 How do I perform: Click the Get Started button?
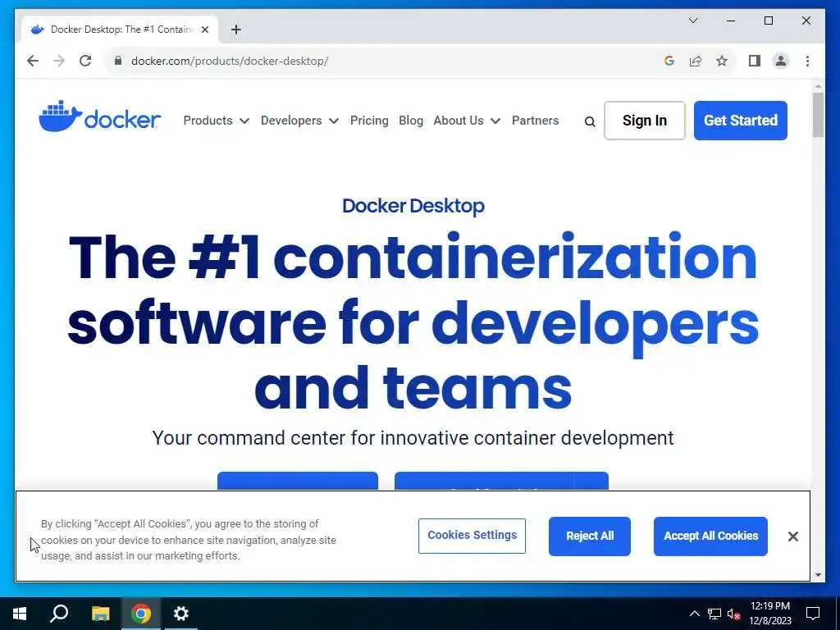coord(741,121)
